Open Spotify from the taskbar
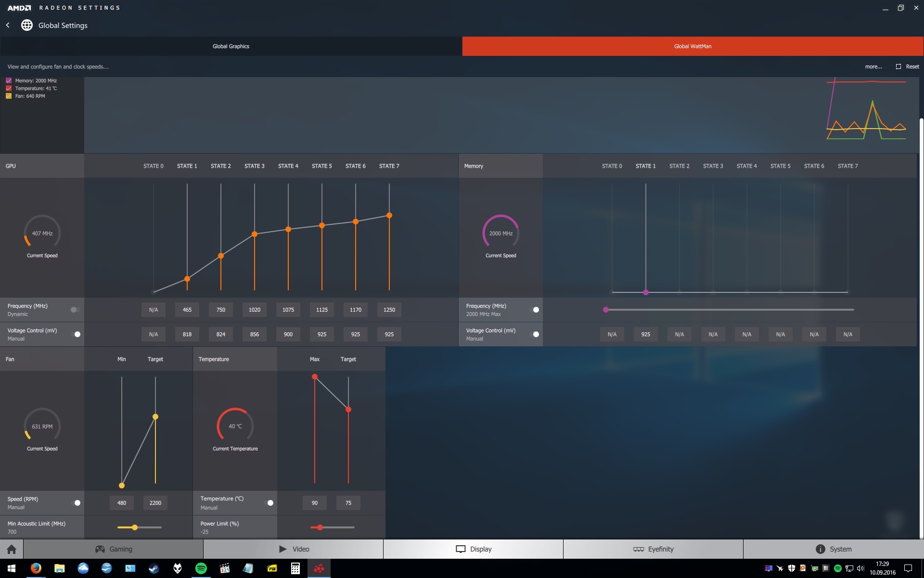This screenshot has height=578, width=924. 201,568
